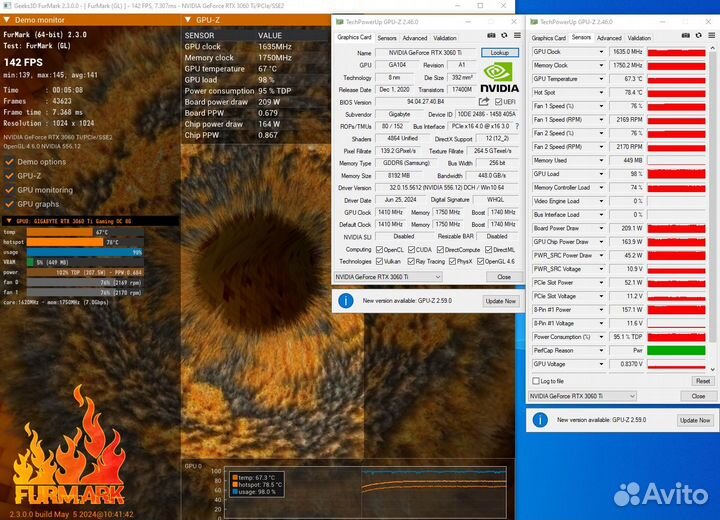Toggle the Vulkan checkbox
The image size is (720, 520).
point(379,261)
